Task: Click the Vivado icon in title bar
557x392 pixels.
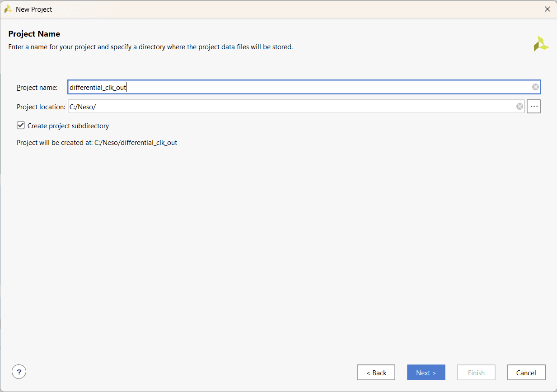Action: click(8, 9)
